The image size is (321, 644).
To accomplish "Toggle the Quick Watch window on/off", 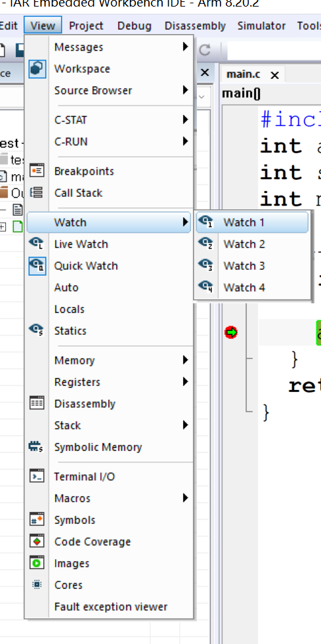I will [x=109, y=266].
